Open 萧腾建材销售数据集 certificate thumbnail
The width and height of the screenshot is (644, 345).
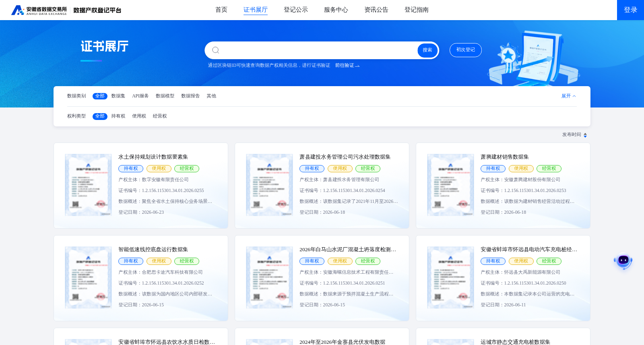(x=450, y=185)
